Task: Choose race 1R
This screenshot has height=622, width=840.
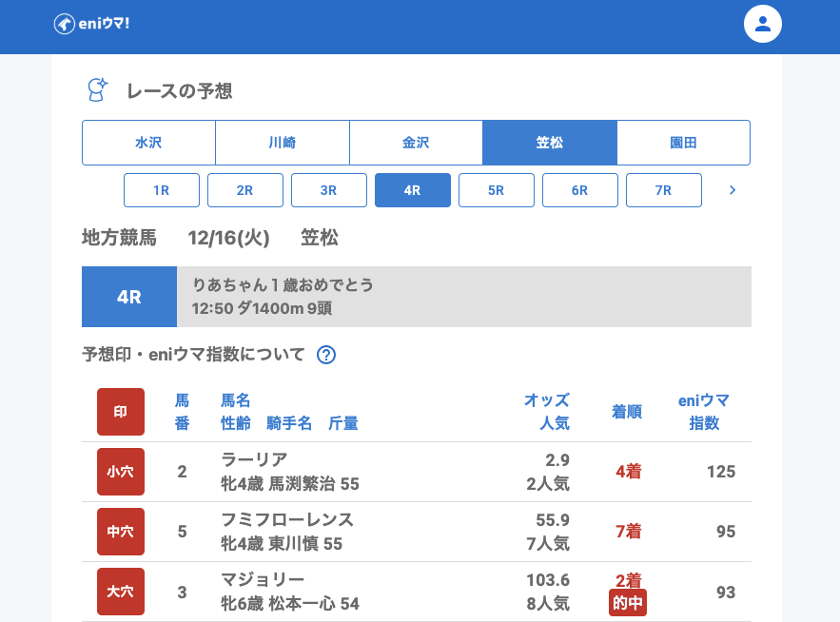Action: [x=162, y=190]
